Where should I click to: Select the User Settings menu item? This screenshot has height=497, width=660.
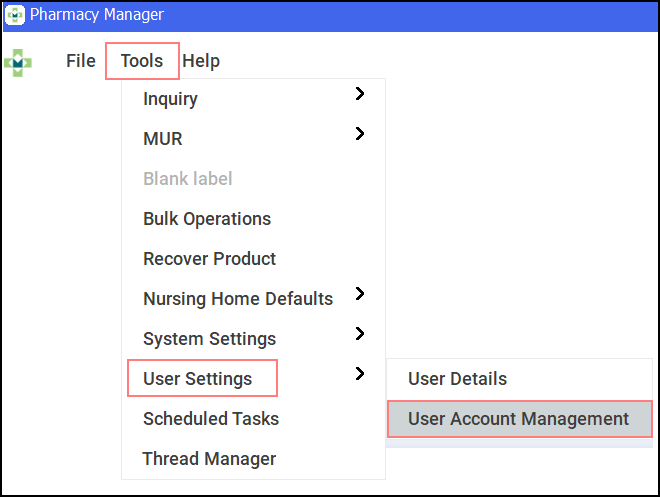pos(198,379)
